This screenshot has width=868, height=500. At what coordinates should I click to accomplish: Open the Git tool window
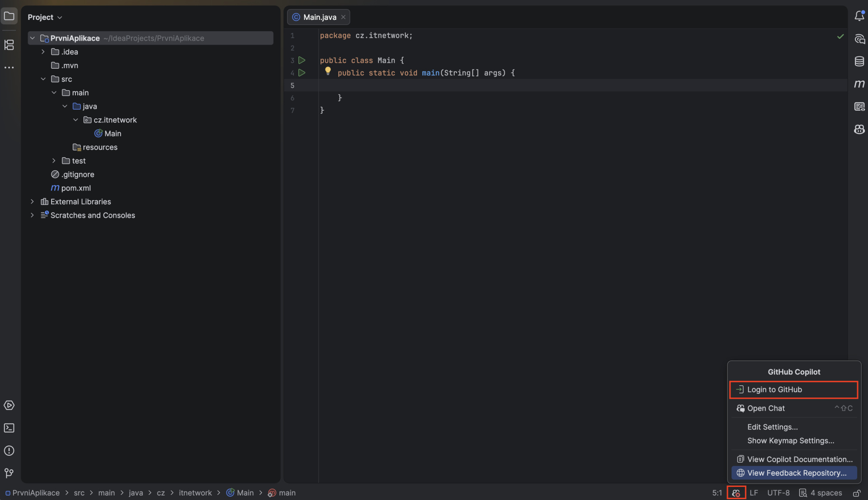click(9, 473)
